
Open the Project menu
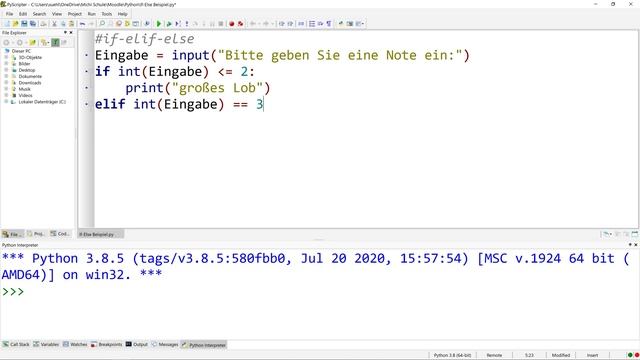[75, 14]
